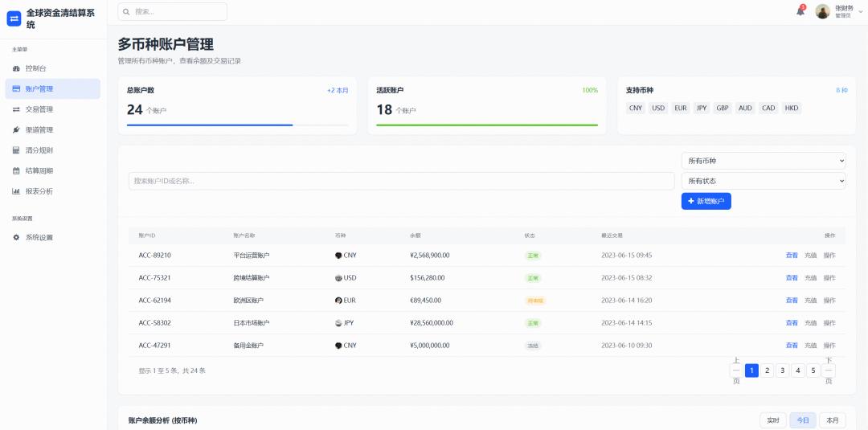Click 充值 for ACC-47291
The width and height of the screenshot is (868, 430).
[x=810, y=346]
